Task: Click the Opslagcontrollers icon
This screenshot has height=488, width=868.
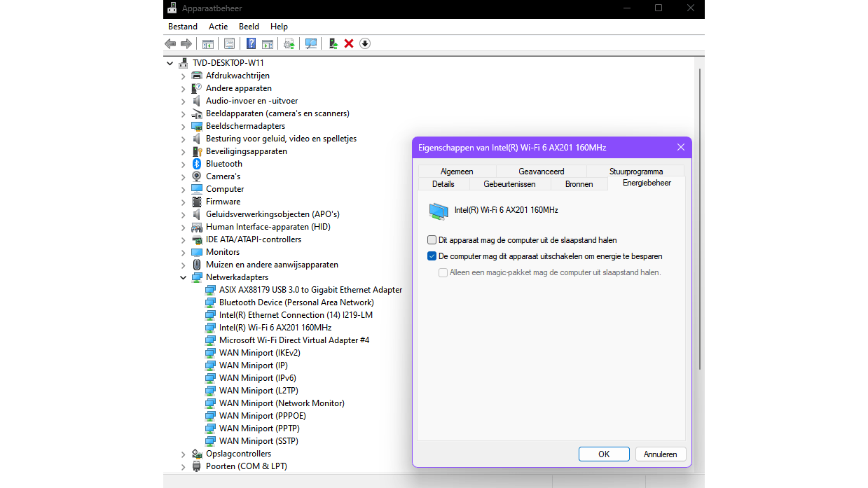Action: click(197, 454)
